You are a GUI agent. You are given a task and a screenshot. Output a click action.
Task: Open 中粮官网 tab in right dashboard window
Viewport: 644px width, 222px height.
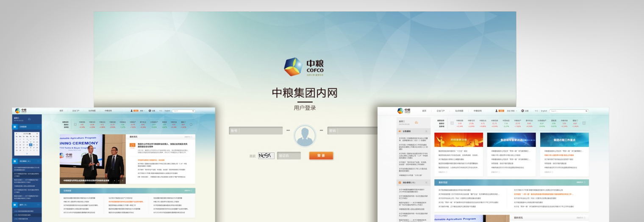(x=477, y=111)
